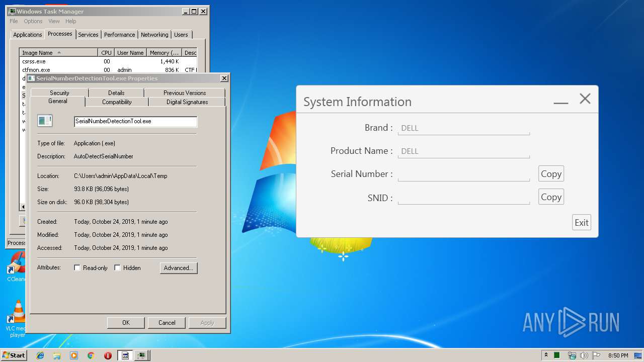This screenshot has width=644, height=362.
Task: Copy the Serial Number value
Action: click(551, 174)
